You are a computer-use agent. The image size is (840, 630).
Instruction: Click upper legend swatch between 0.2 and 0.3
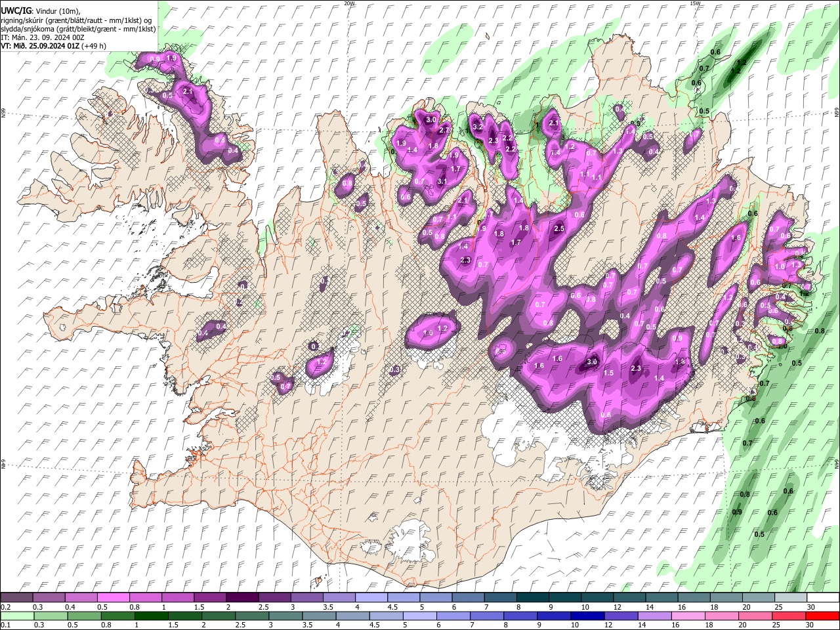click(16, 598)
